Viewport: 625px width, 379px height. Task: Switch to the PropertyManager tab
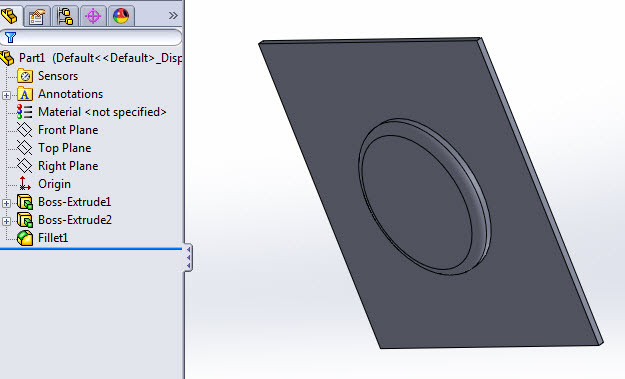click(x=37, y=16)
